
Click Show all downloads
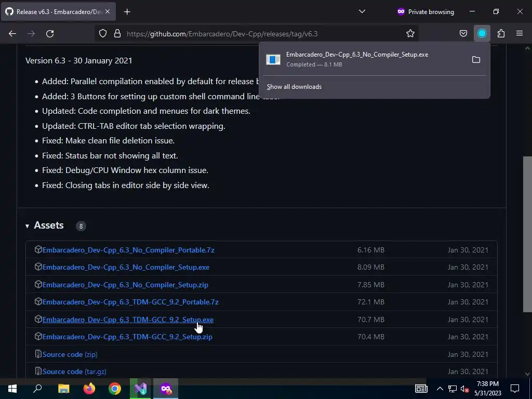coord(294,87)
